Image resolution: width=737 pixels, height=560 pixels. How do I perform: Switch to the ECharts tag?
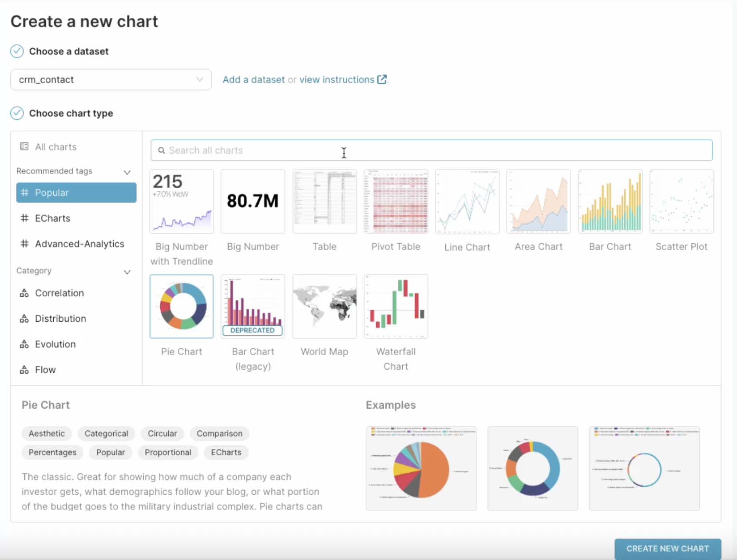point(52,218)
